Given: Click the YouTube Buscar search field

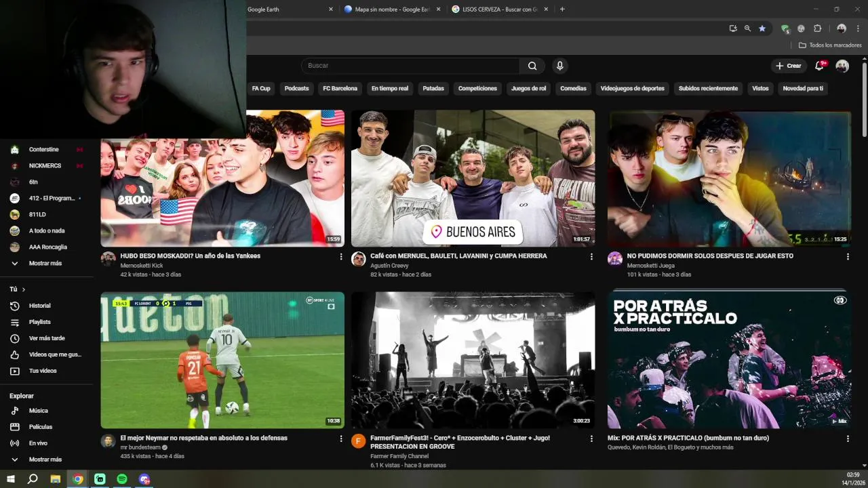Looking at the screenshot, I should coord(410,66).
